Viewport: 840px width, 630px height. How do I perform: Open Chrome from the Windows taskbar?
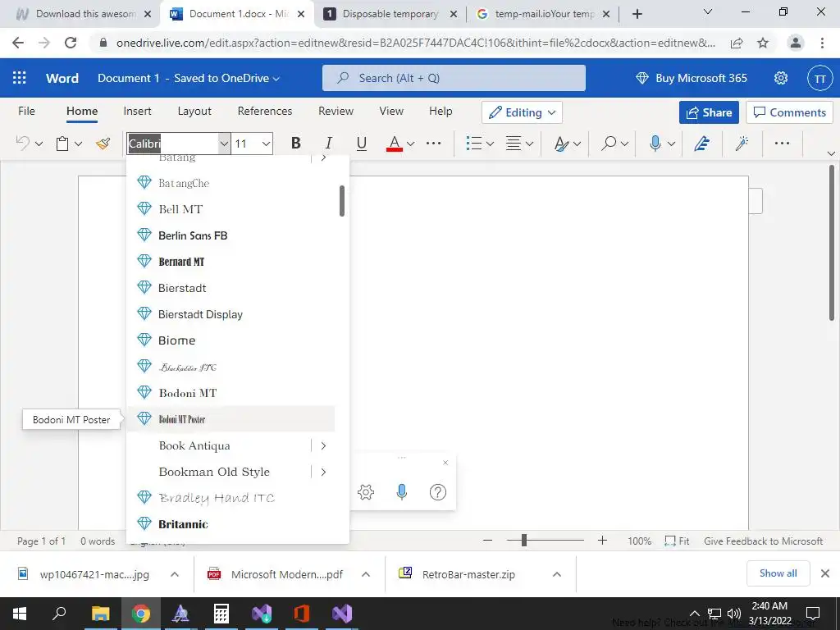[141, 614]
